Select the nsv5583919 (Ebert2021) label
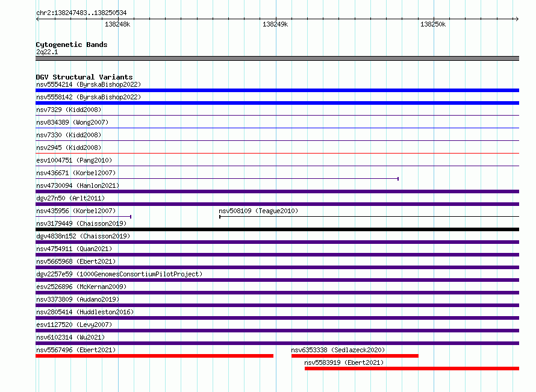 tap(344, 362)
